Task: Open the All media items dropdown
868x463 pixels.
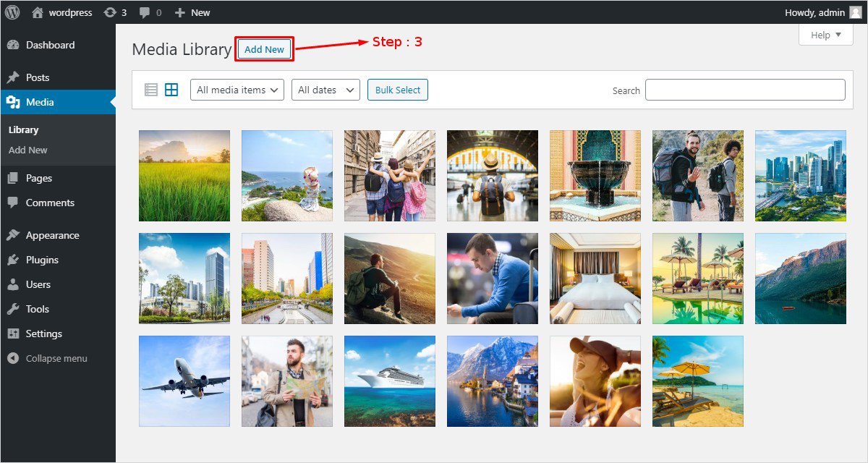Action: 237,90
